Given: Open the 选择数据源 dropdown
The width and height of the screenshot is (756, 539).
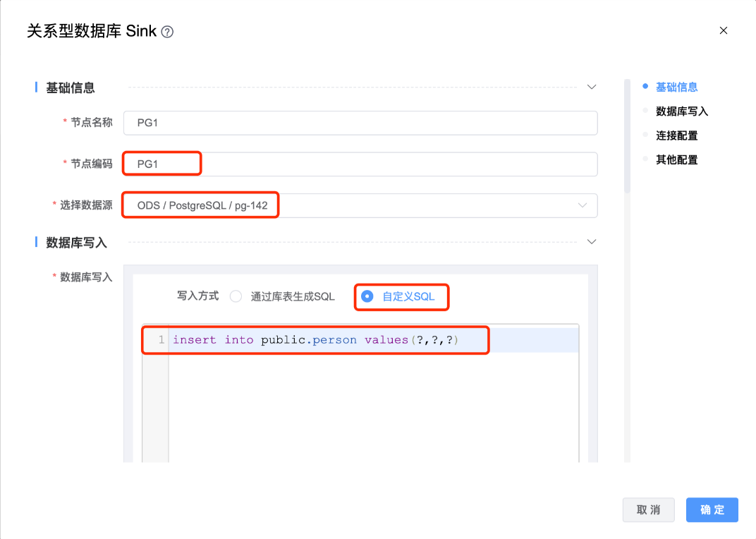Looking at the screenshot, I should coord(583,205).
